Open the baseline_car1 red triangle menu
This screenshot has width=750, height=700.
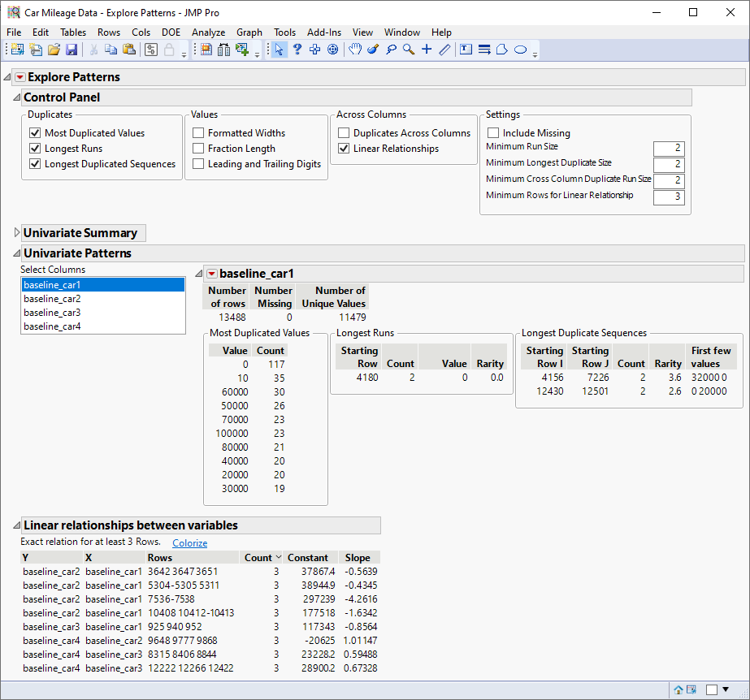point(211,274)
